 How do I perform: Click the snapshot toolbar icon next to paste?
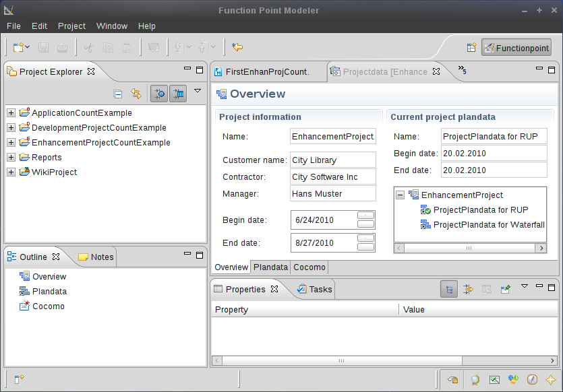(x=154, y=47)
